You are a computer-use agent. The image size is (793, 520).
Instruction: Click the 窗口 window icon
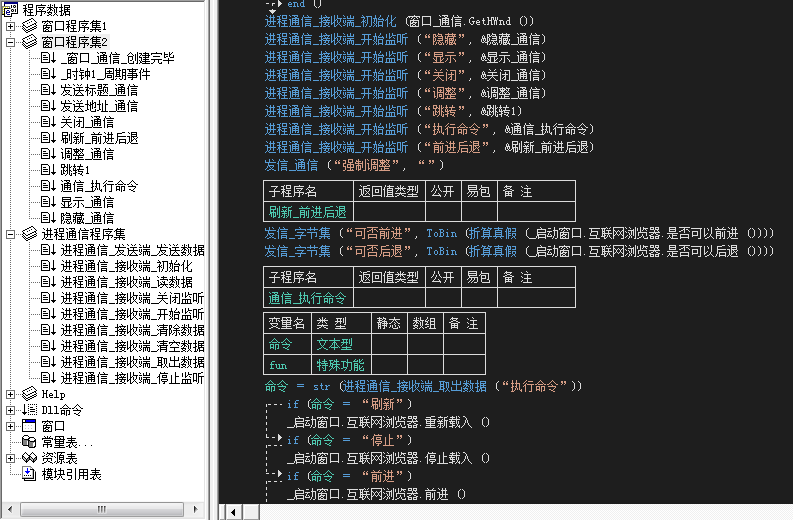(29, 426)
